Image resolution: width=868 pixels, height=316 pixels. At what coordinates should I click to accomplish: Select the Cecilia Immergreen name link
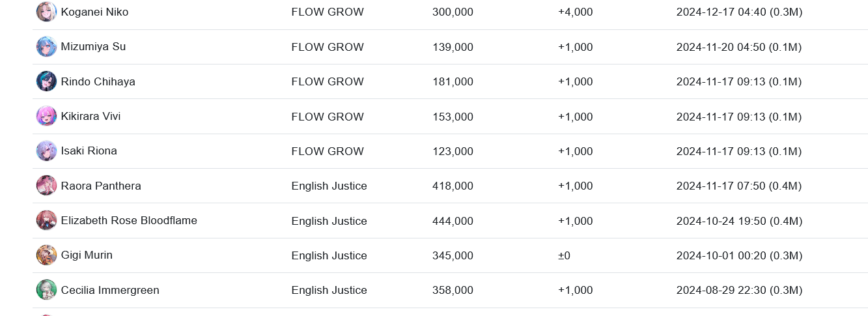pyautogui.click(x=110, y=290)
